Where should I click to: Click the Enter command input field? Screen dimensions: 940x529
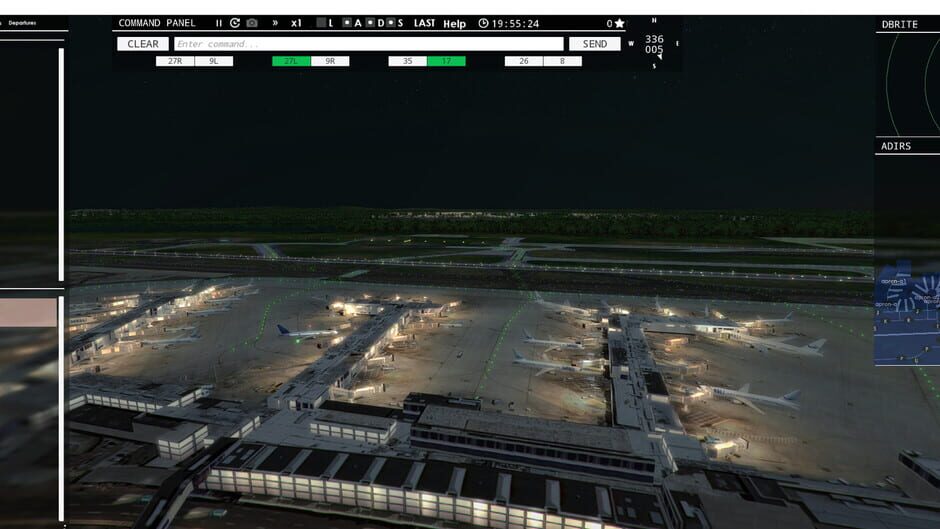coord(368,44)
